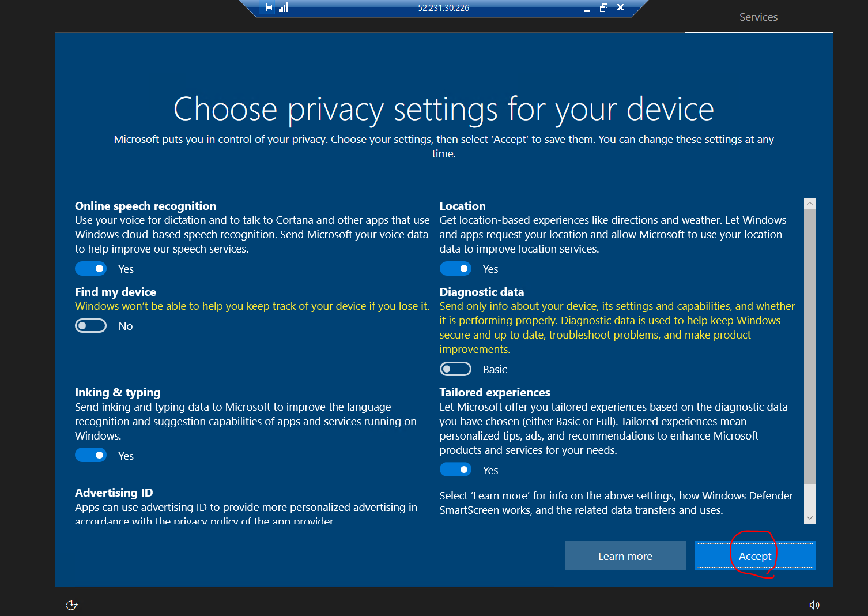Image resolution: width=868 pixels, height=616 pixels.
Task: Close the remote session connection bar
Action: [620, 7]
